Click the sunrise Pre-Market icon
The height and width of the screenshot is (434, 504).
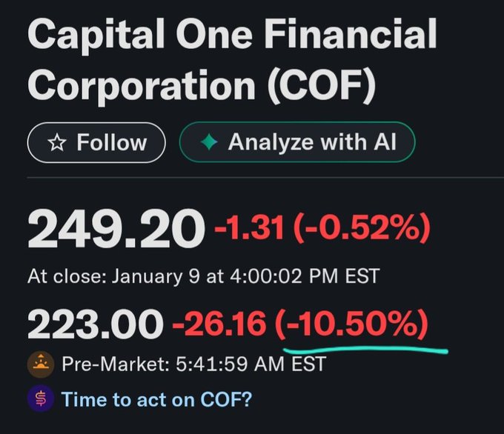[40, 364]
